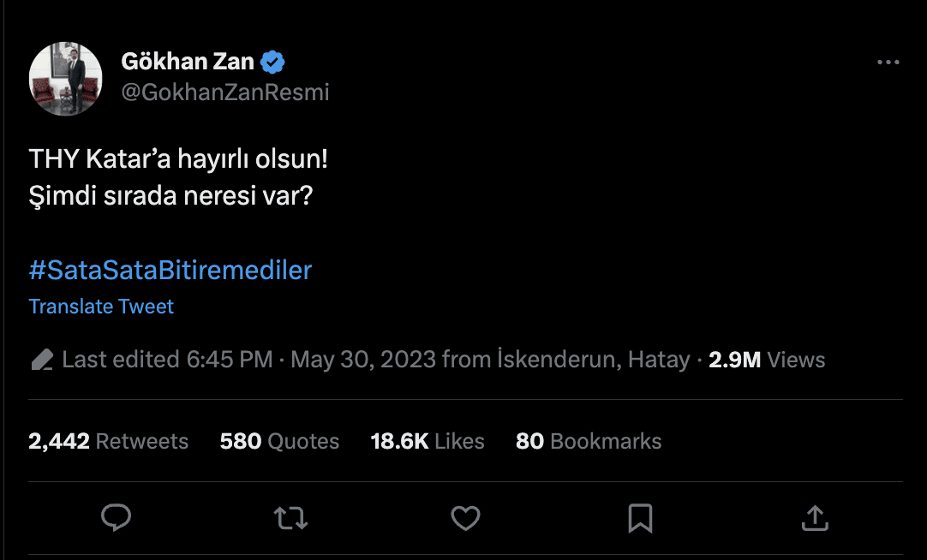Viewport: 927px width, 560px height.
Task: Click Translate Tweet
Action: click(x=101, y=307)
